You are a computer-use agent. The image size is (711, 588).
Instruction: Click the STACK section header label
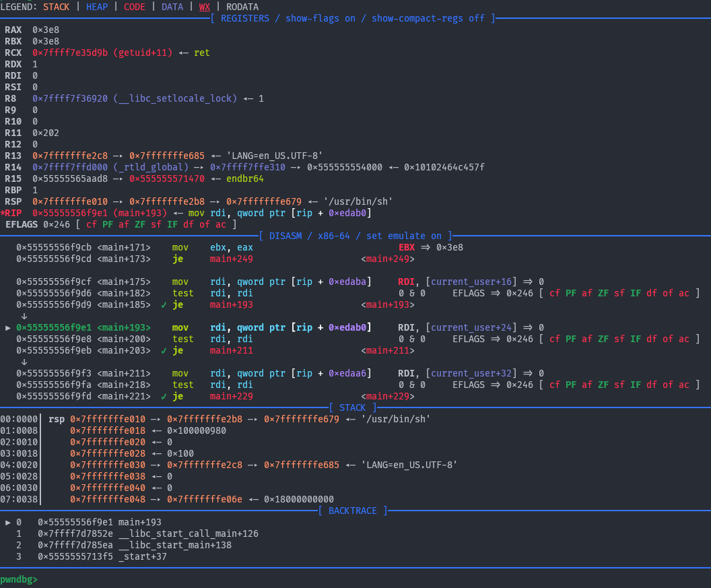coord(352,407)
